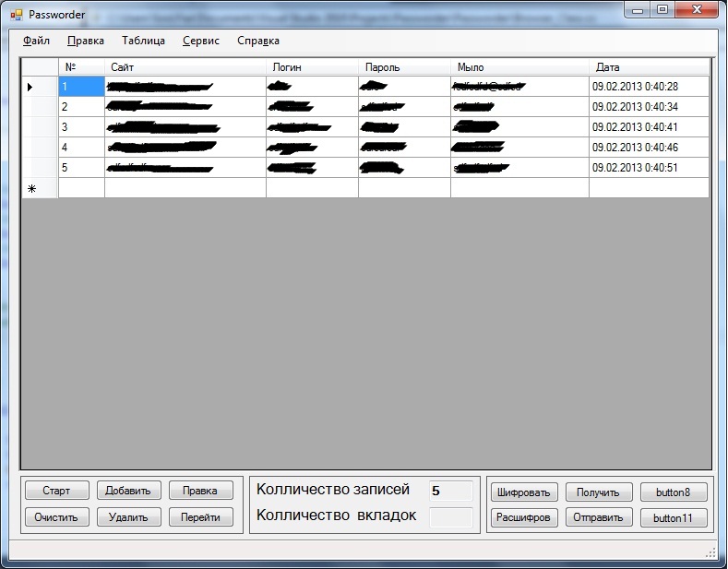Screen dimensions: 728x569
Task: Select the cell with number 3
Action: point(82,126)
